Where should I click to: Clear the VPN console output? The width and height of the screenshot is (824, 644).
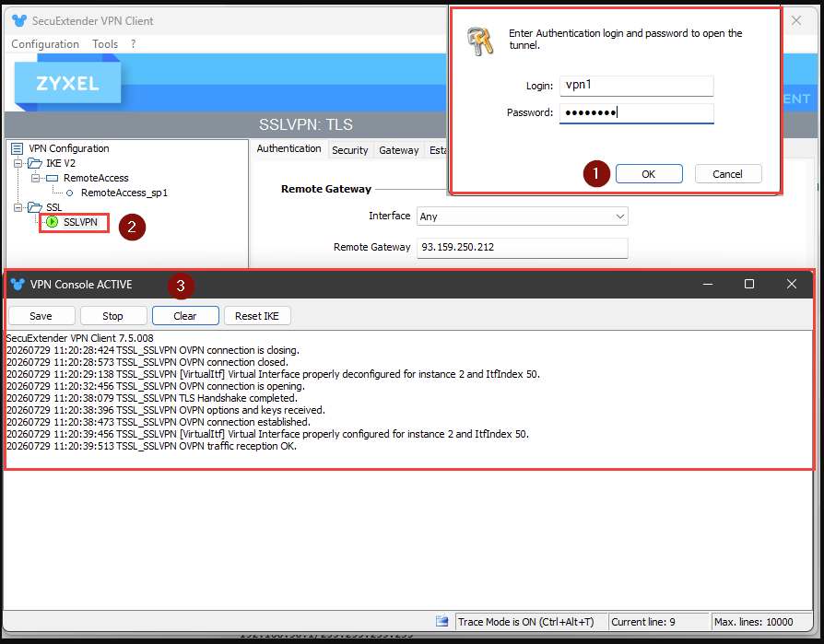tap(185, 316)
